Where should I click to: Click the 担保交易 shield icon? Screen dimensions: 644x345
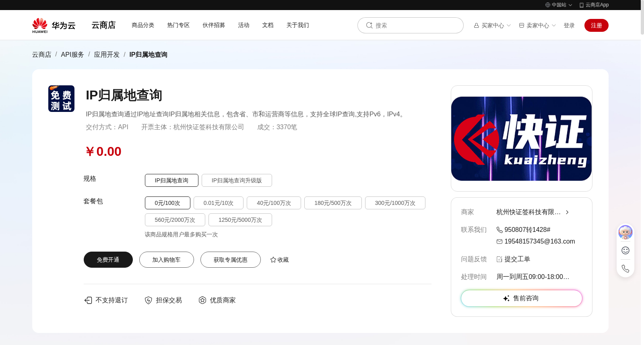click(149, 300)
